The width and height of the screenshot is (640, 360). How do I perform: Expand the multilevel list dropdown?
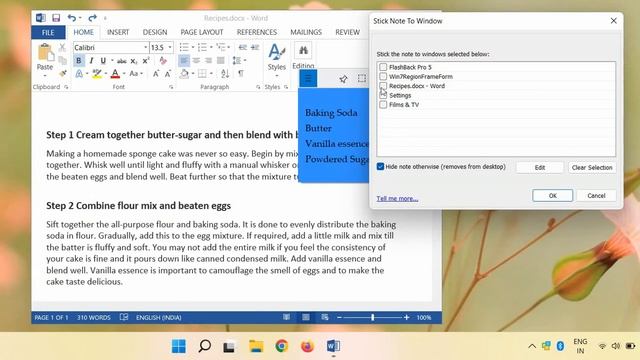pyautogui.click(x=229, y=47)
